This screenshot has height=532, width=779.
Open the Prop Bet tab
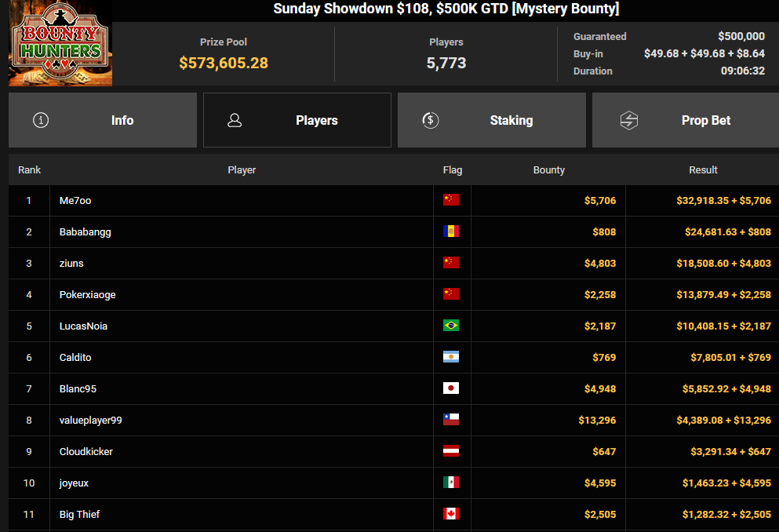tap(686, 120)
